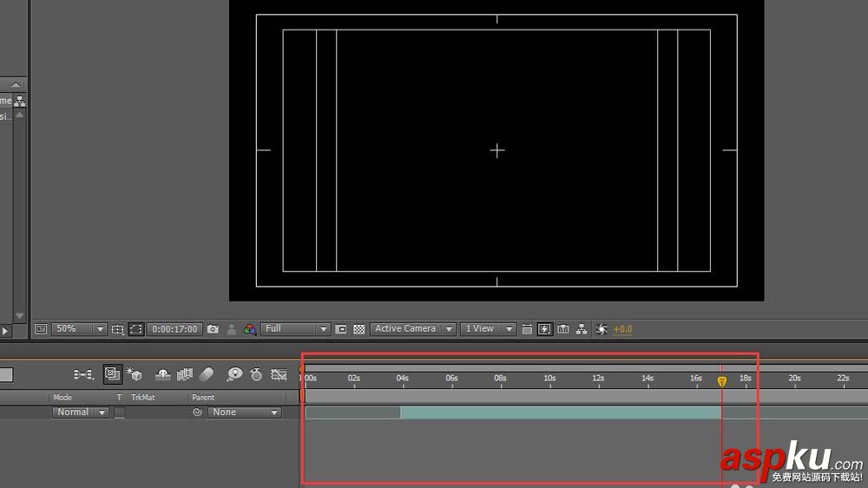Open the Full resolution dropdown

click(x=295, y=329)
